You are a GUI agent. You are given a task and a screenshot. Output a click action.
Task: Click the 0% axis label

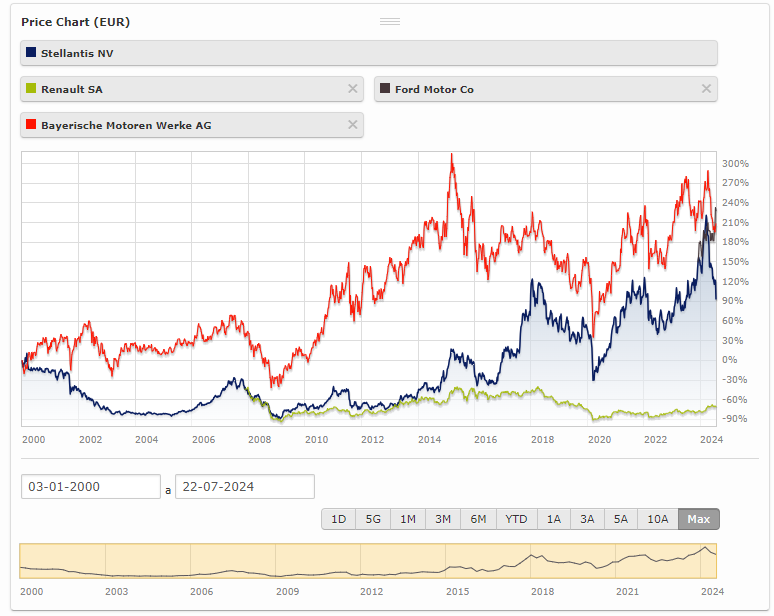[730, 360]
